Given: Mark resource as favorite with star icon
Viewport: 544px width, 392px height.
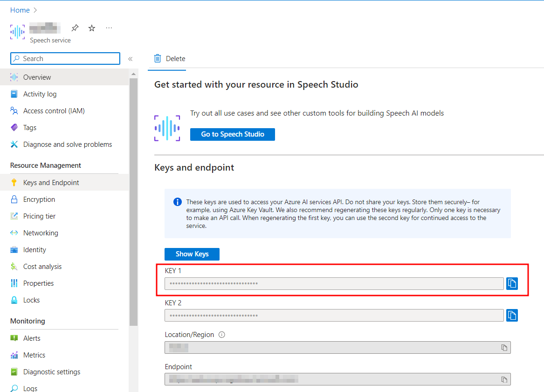Looking at the screenshot, I should pos(91,28).
